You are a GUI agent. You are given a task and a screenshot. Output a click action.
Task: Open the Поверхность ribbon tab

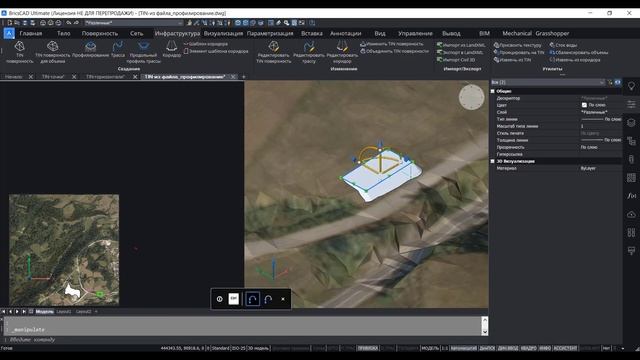100,33
